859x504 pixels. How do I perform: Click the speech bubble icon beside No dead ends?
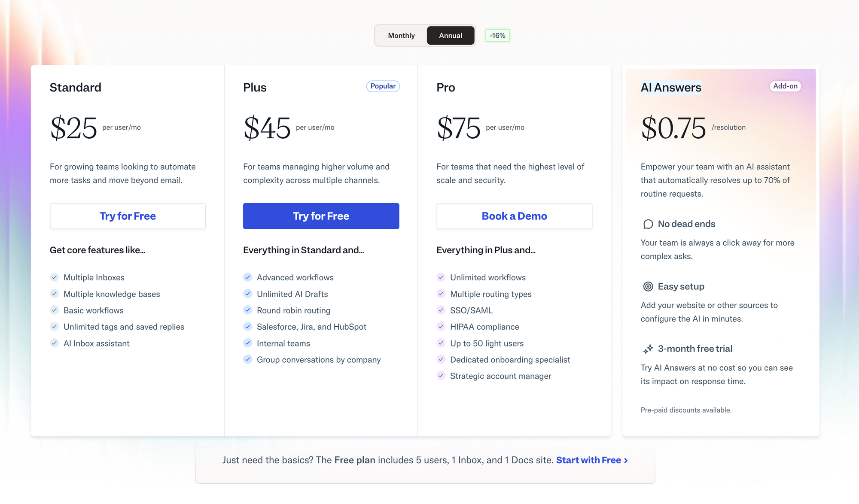[648, 224]
